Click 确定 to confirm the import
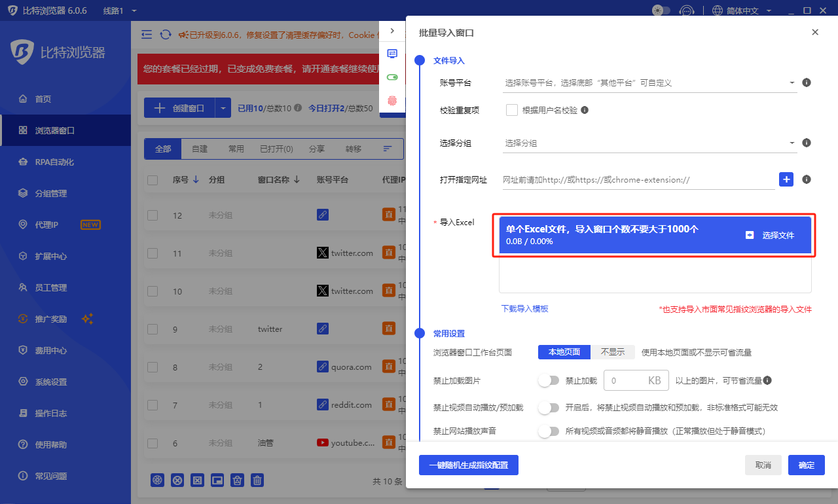This screenshot has width=838, height=504. pos(807,465)
